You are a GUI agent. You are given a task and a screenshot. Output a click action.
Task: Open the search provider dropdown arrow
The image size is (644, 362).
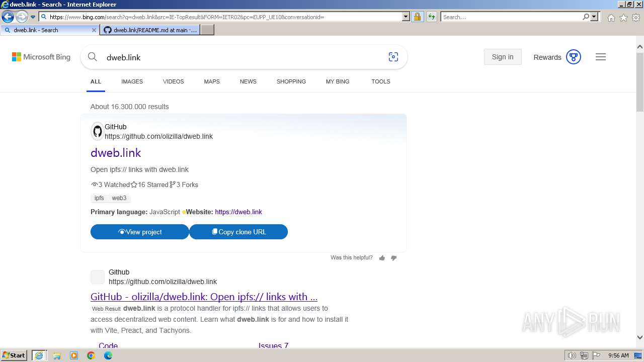pyautogui.click(x=594, y=17)
